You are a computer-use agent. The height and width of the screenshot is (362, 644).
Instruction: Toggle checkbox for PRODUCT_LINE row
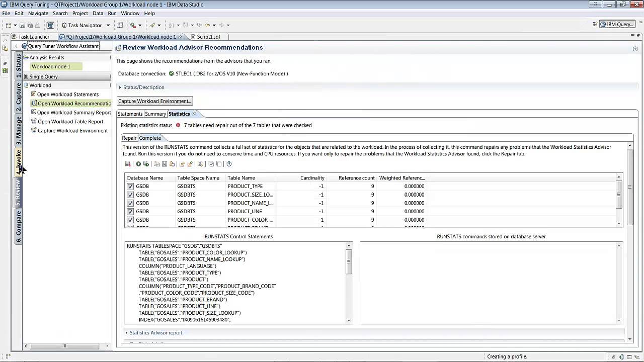pyautogui.click(x=130, y=211)
